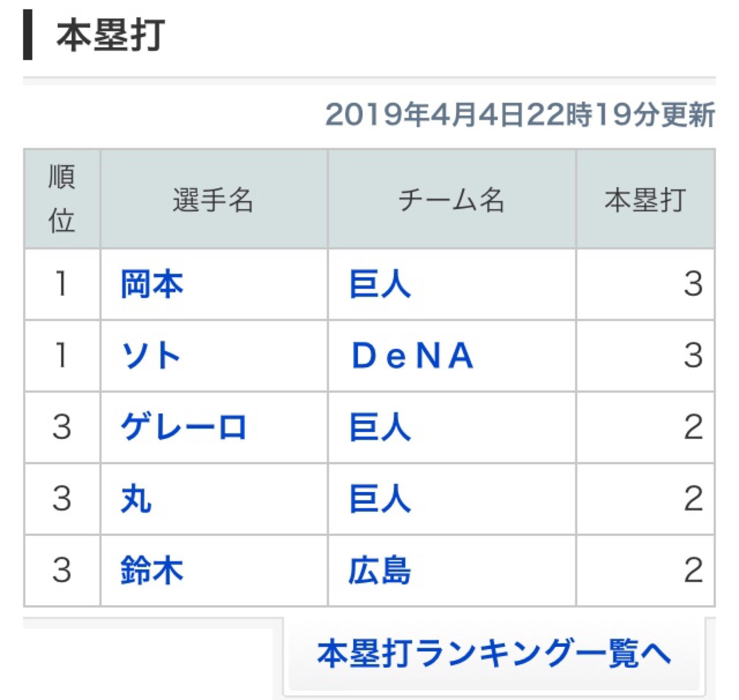
Task: Click the 順位 column header
Action: (62, 199)
